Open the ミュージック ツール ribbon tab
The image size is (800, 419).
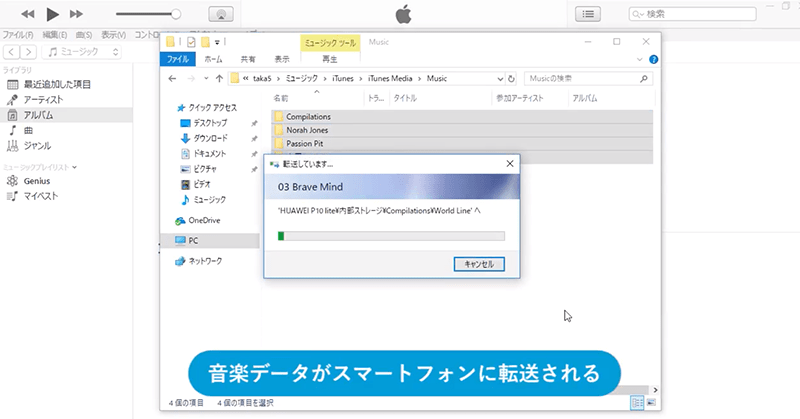330,43
